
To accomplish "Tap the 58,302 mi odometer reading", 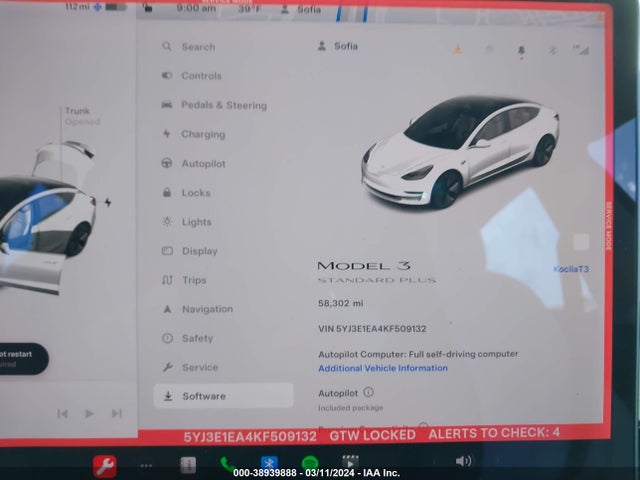I will tap(341, 303).
